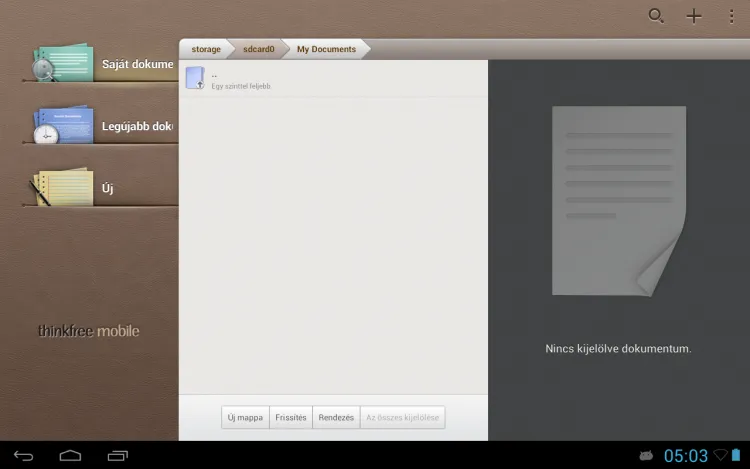Viewport: 750px width, 469px height.
Task: Tap the document preview placeholder
Action: 619,201
